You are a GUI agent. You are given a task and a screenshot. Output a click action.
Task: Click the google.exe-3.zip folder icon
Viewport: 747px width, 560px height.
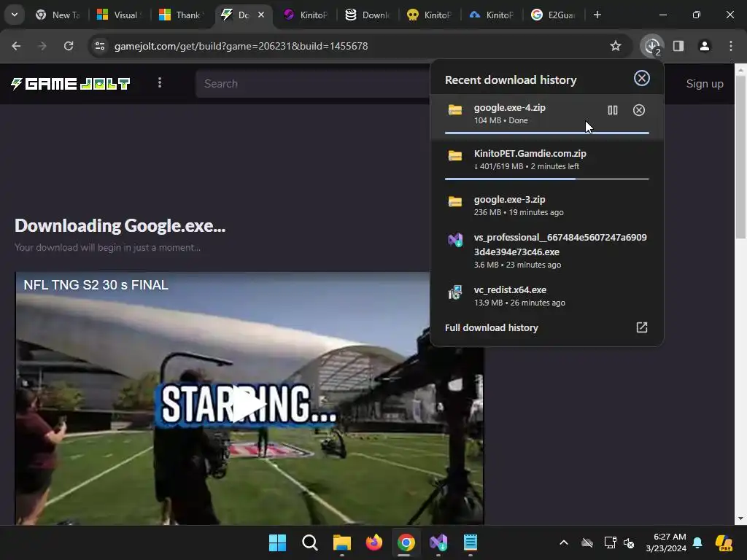[x=455, y=201]
